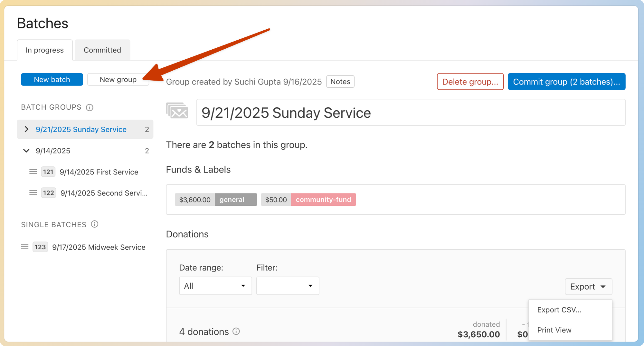Click the drag handle for batch 122 Second Service
Image resolution: width=644 pixels, height=346 pixels.
[x=33, y=193]
